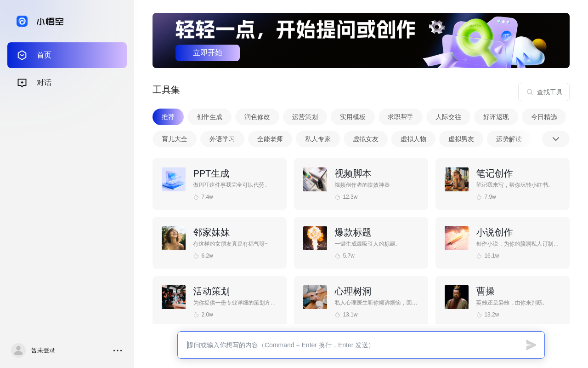Switch to the 创作生成 category

[209, 117]
